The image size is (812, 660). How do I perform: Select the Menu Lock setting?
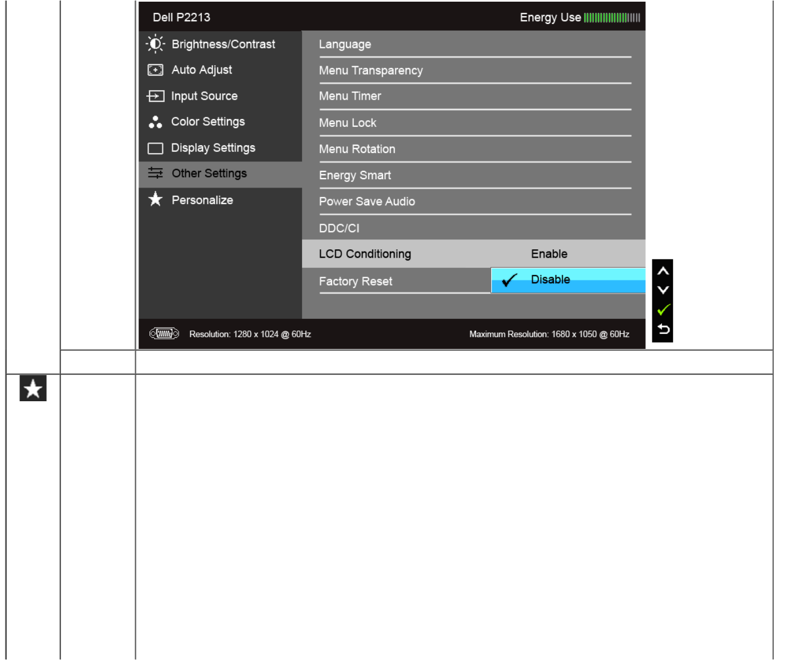coord(475,123)
